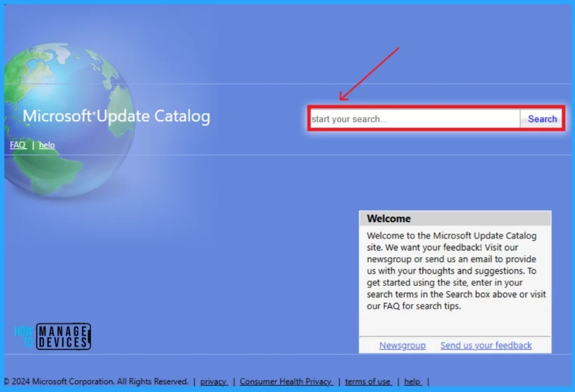Open the help link in the footer
Viewport: 575px width, 392px height.
(x=413, y=381)
